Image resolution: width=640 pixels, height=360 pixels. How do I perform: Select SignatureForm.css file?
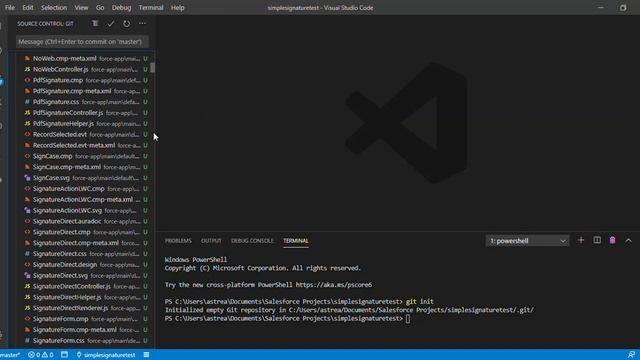(82, 340)
